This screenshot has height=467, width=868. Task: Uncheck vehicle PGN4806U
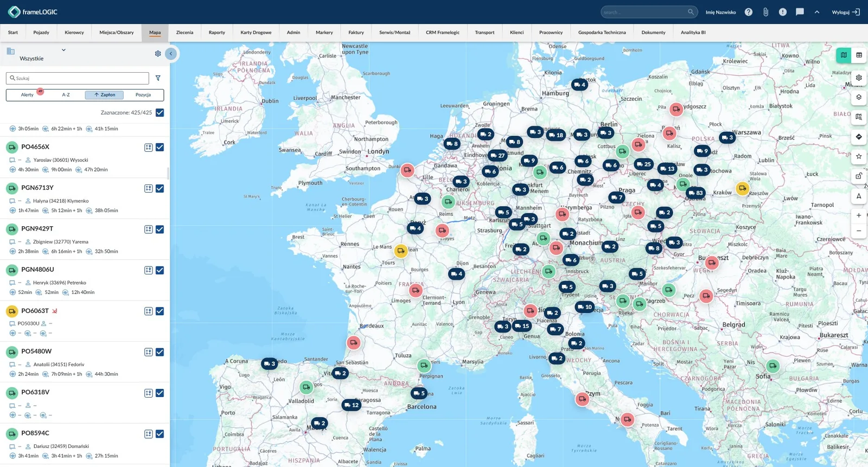tap(159, 270)
